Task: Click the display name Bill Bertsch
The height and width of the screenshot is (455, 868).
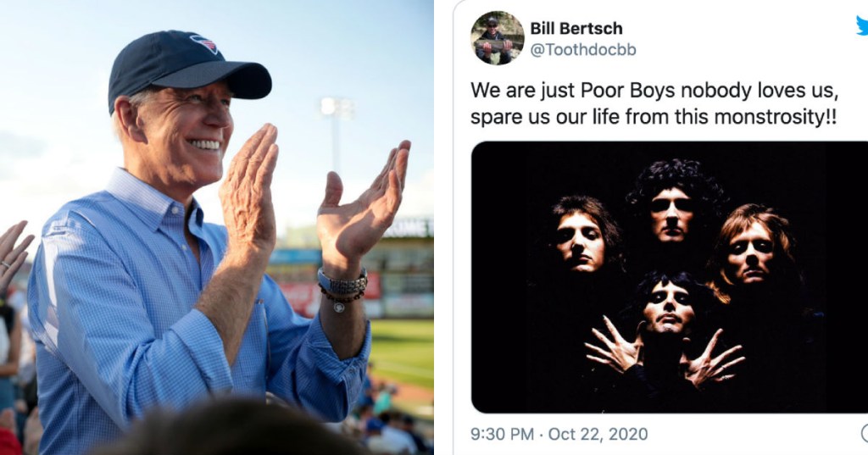Action: pyautogui.click(x=575, y=28)
